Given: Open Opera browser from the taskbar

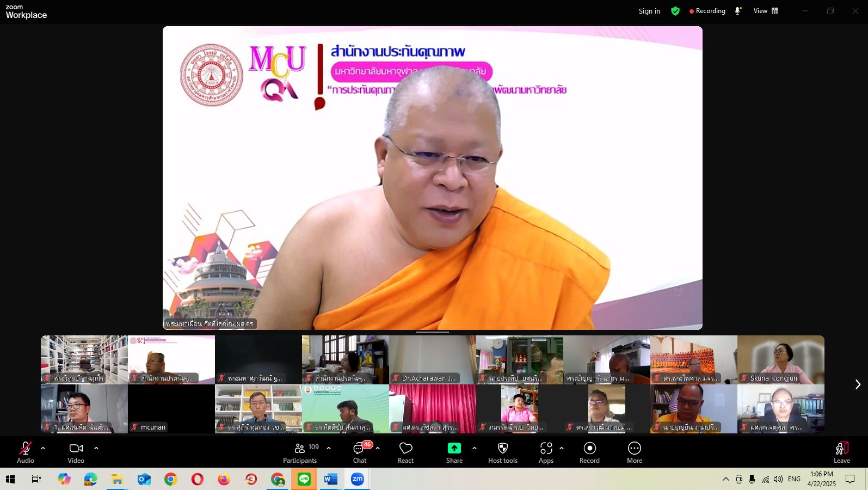Looking at the screenshot, I should (x=197, y=479).
